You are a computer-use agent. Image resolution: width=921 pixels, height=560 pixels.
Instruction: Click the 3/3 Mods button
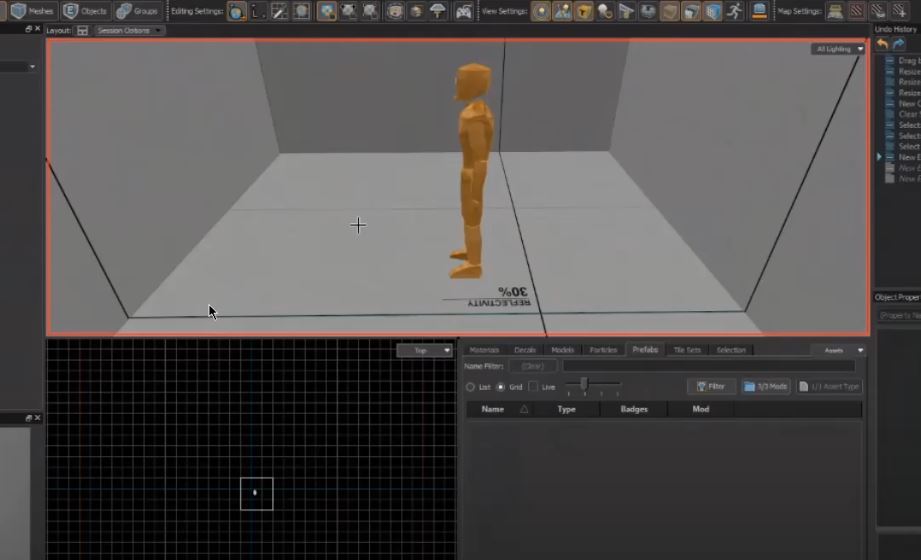tap(766, 386)
